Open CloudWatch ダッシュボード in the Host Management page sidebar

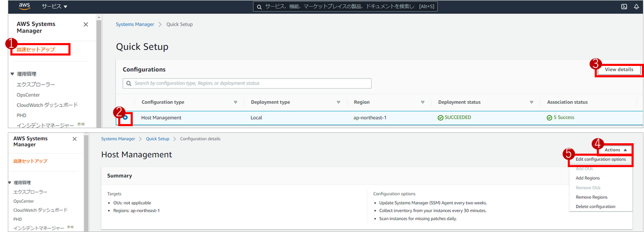click(40, 210)
